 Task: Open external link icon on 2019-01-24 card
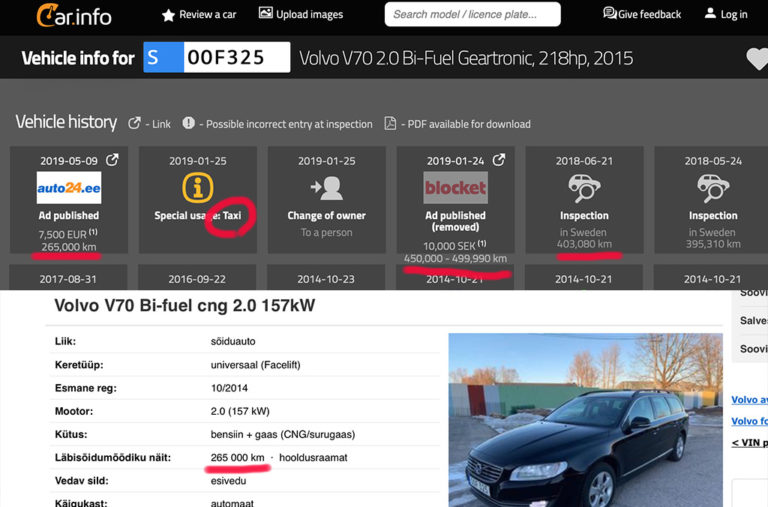tap(499, 160)
